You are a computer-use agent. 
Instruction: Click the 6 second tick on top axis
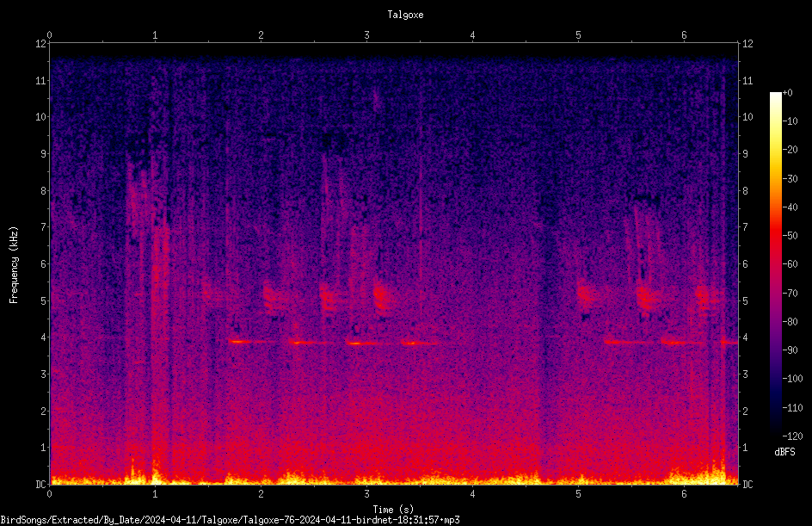[x=684, y=34]
